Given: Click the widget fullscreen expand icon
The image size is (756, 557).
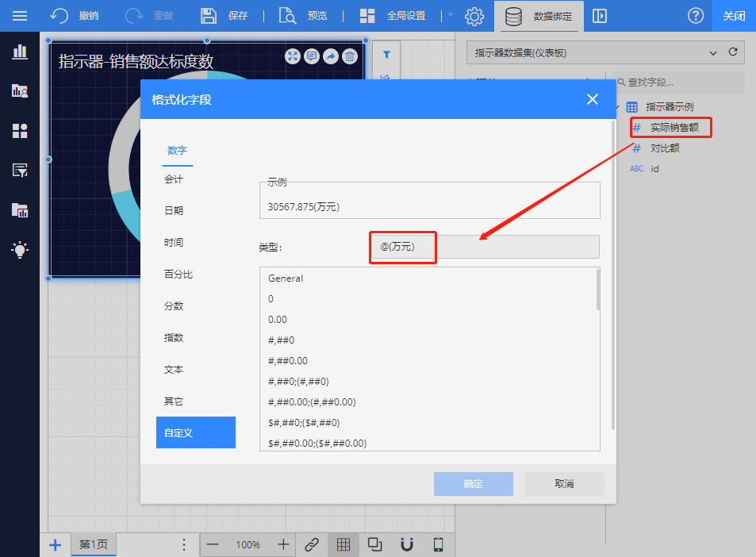Looking at the screenshot, I should (x=293, y=56).
